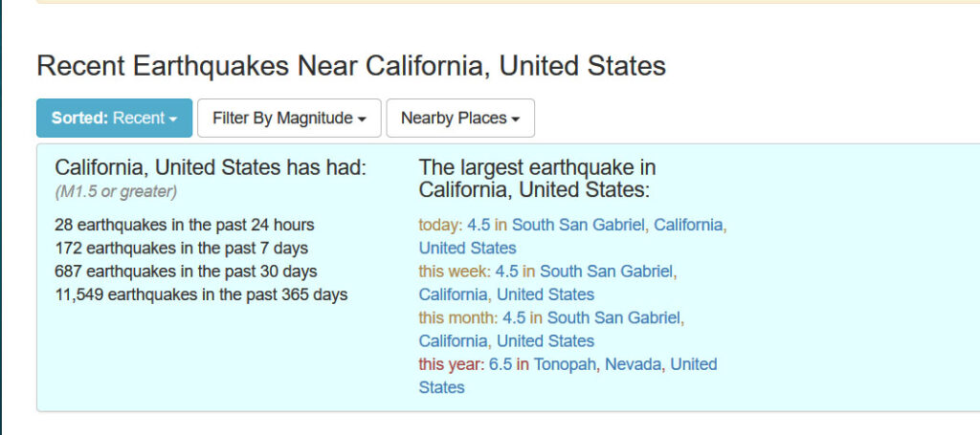
Task: Open this year's 6.5 magnitude earthquake link
Action: click(x=501, y=364)
